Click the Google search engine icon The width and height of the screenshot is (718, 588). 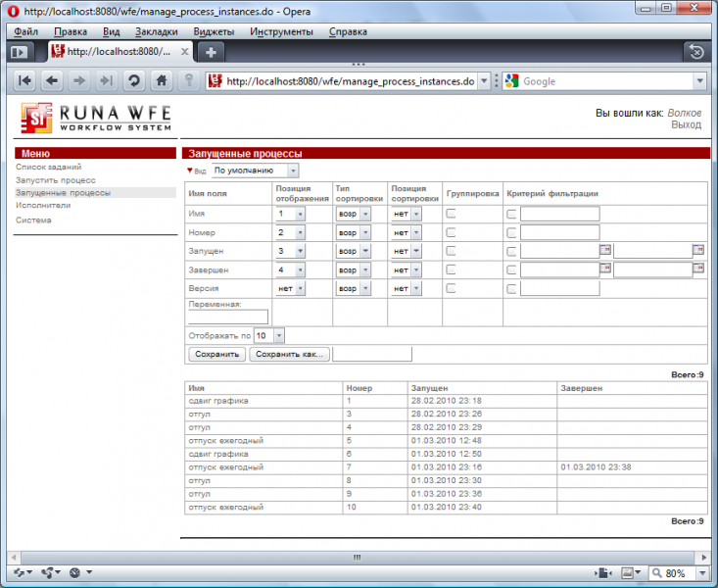tap(512, 81)
